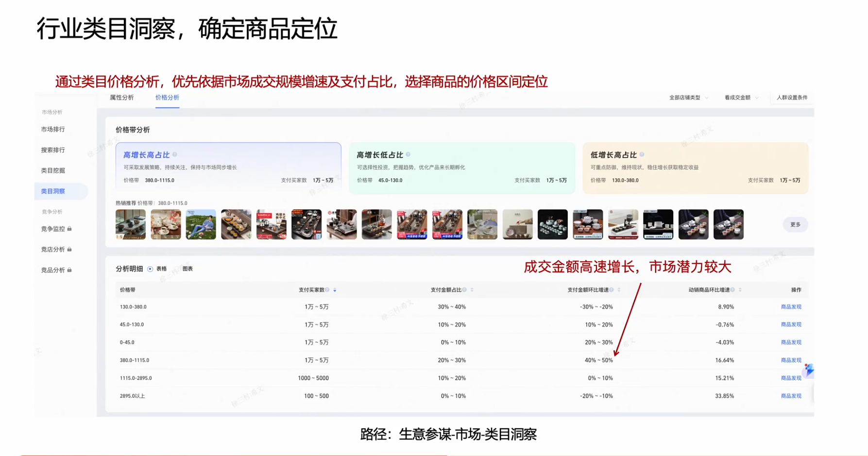
Task: Open the 看成交金额 dropdown
Action: (741, 98)
